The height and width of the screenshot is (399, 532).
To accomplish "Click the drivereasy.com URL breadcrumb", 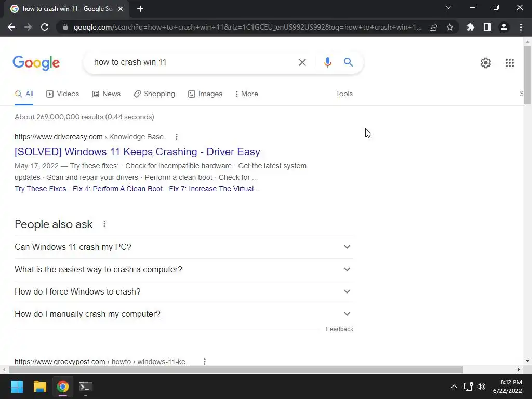I will pyautogui.click(x=89, y=137).
